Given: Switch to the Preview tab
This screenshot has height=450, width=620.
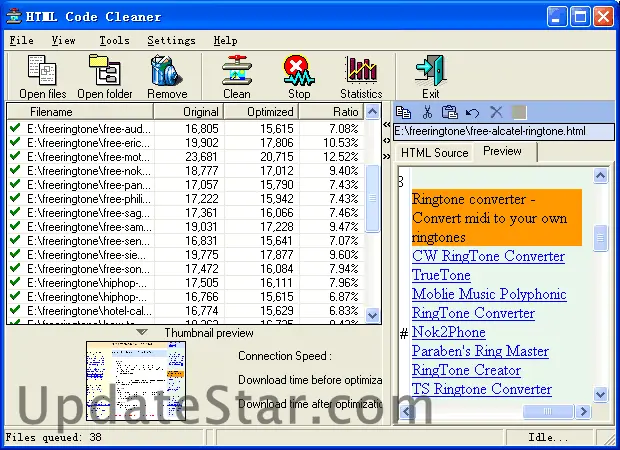Looking at the screenshot, I should pyautogui.click(x=502, y=151).
